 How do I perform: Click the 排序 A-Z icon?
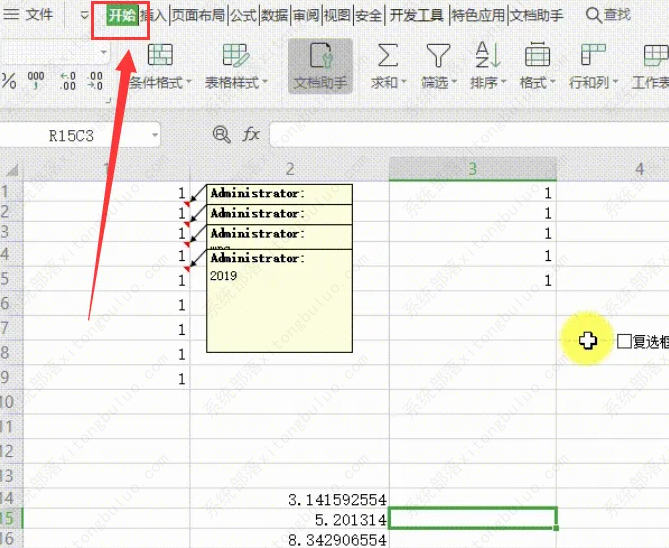click(488, 55)
